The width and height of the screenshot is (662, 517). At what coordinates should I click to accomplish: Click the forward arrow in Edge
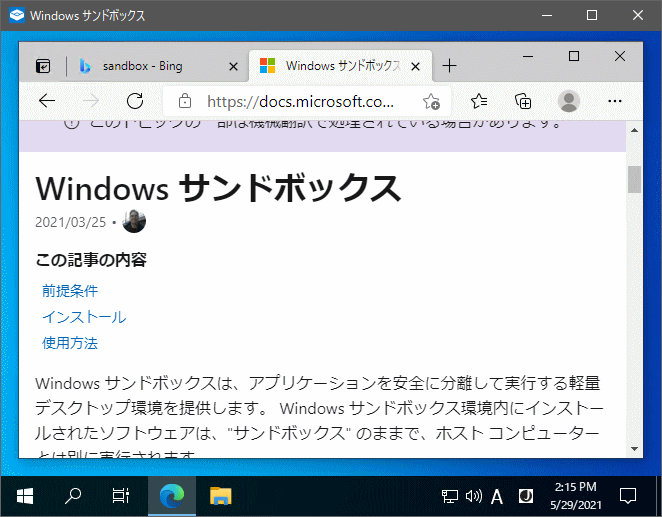point(90,101)
